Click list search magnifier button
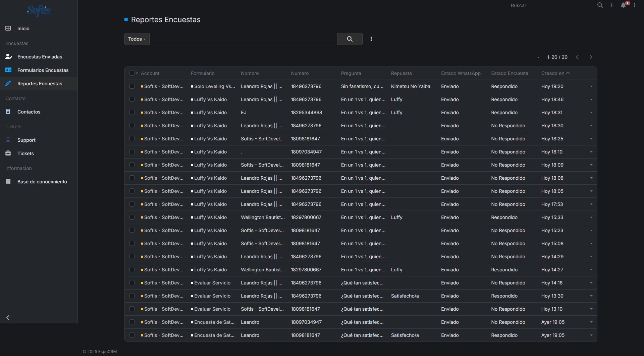Viewport: 644px width, 356px height. pyautogui.click(x=350, y=39)
